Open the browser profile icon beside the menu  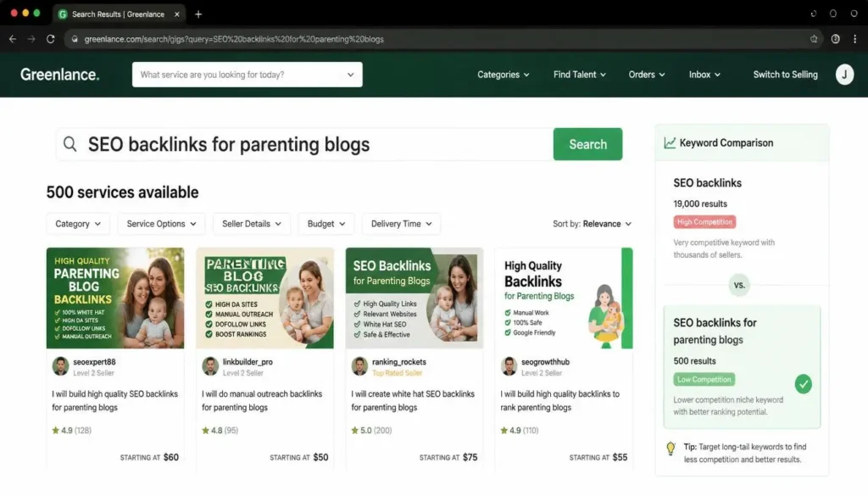coord(835,39)
